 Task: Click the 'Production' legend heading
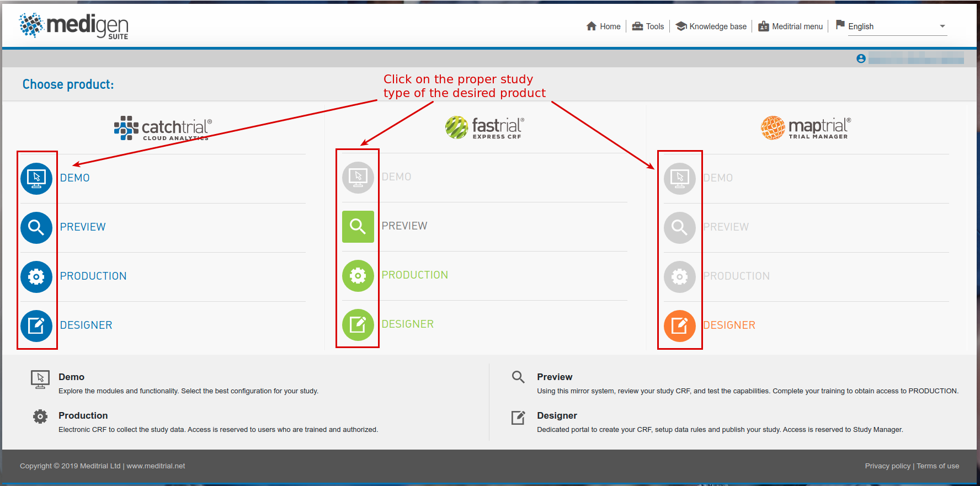tap(83, 415)
